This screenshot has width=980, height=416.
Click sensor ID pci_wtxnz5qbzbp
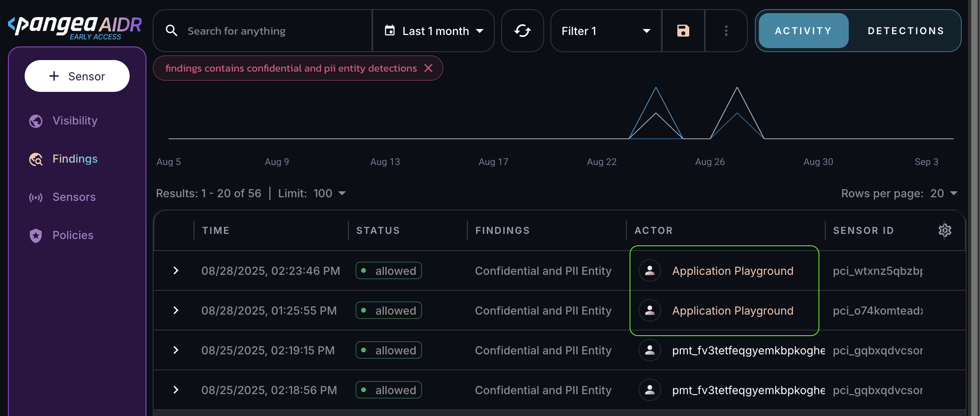[878, 270]
